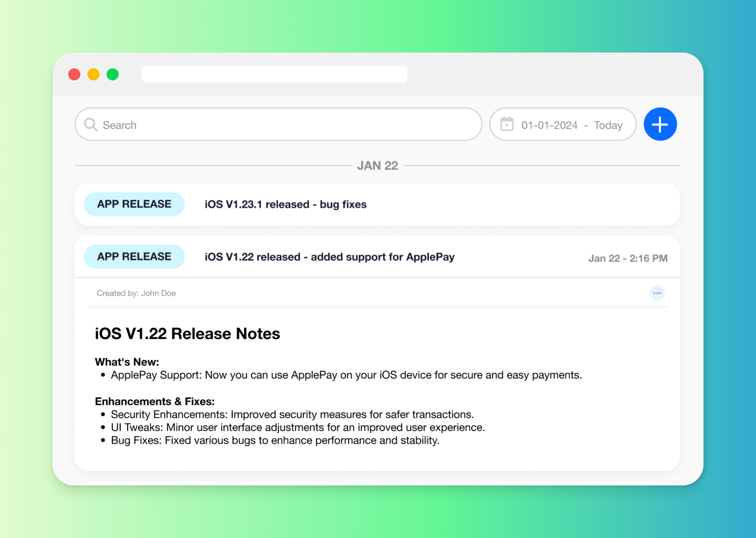The height and width of the screenshot is (538, 756).
Task: Click the browser address bar
Action: pos(275,74)
